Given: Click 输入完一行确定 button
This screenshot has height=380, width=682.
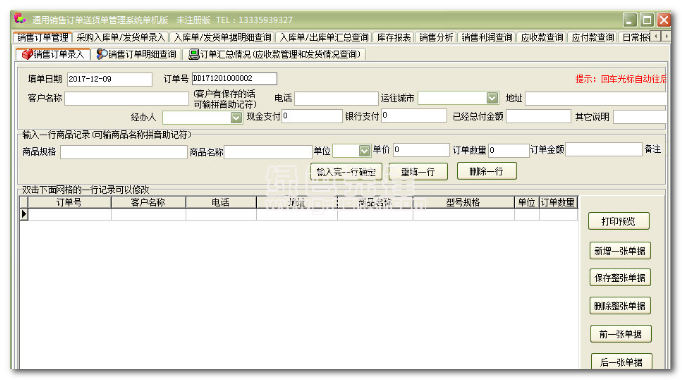Looking at the screenshot, I should (346, 172).
